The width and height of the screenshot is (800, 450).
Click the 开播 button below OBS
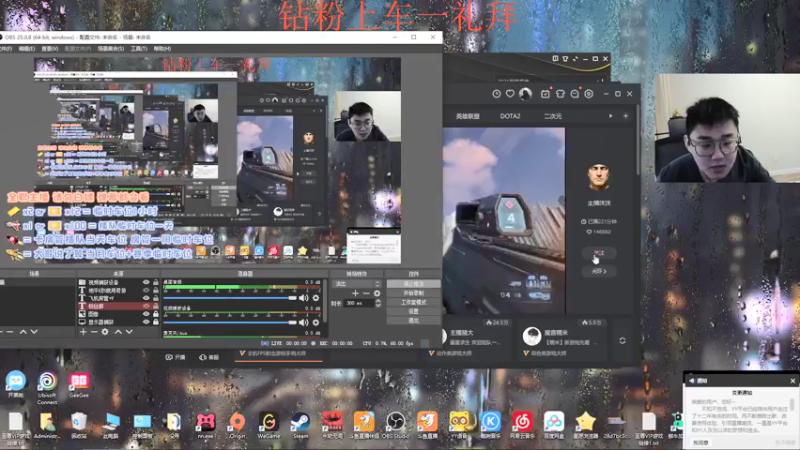tap(175, 357)
